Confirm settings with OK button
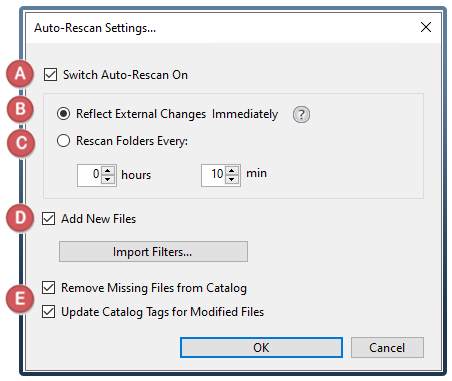 261,347
